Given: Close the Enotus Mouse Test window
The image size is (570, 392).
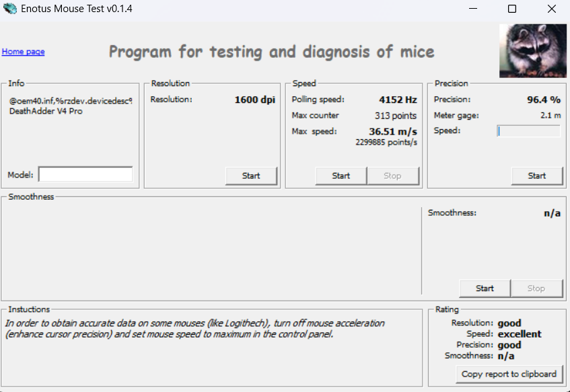Looking at the screenshot, I should coord(551,8).
